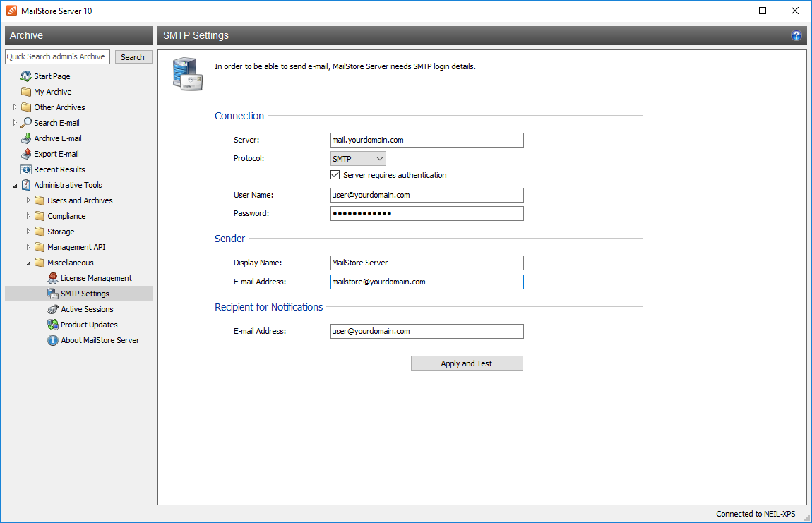Click the My Archive folder icon
This screenshot has width=812, height=523.
[26, 92]
